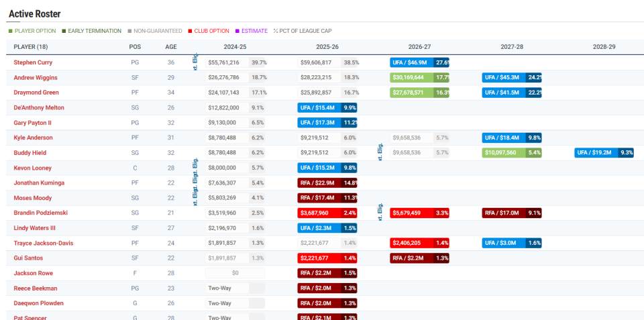Open Daeqwon Plowden player page
This screenshot has height=320, width=644.
(x=38, y=303)
